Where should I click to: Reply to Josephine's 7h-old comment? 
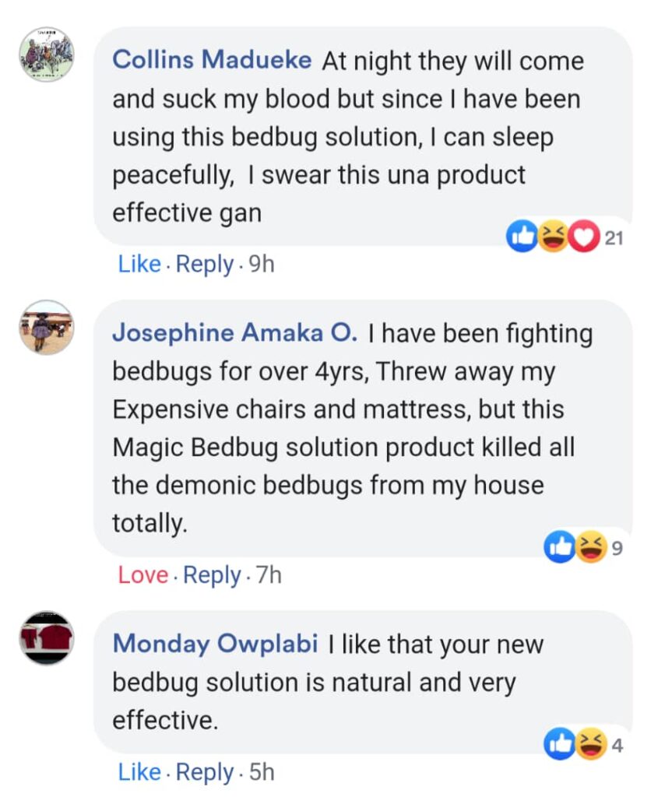(213, 576)
